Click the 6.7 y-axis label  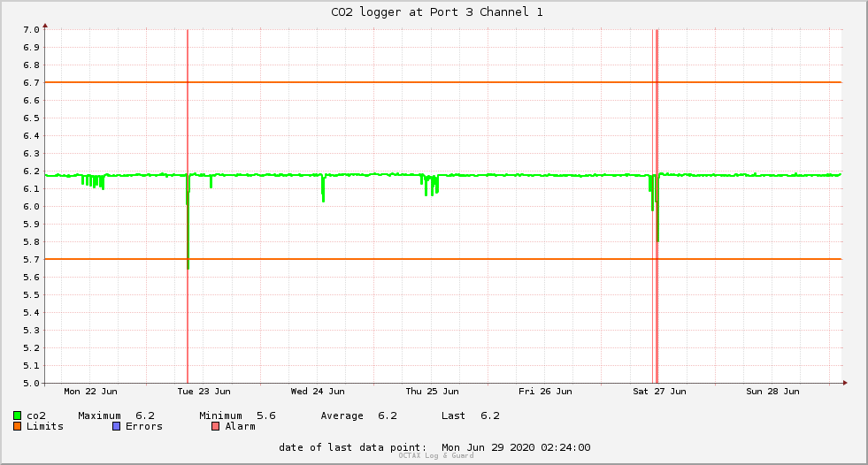(x=31, y=82)
